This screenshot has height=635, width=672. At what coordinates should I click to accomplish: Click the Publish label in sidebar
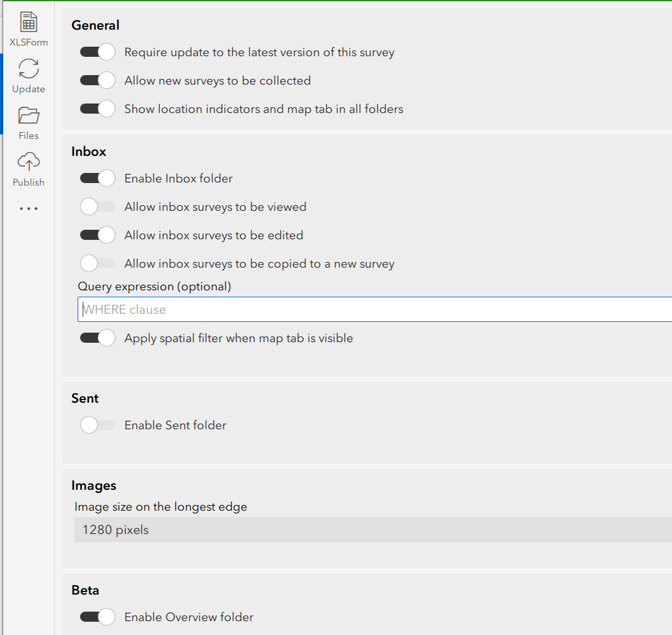(x=28, y=182)
